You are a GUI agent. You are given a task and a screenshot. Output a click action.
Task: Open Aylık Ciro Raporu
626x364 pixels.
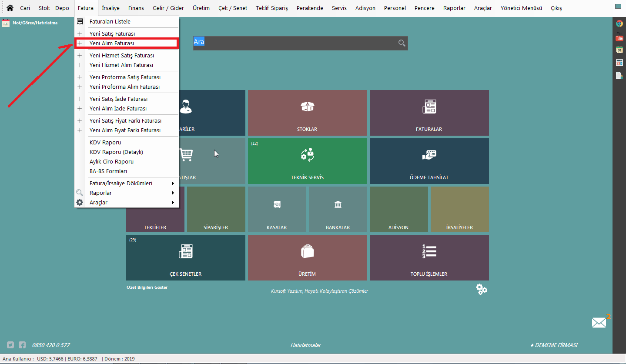(x=127, y=161)
